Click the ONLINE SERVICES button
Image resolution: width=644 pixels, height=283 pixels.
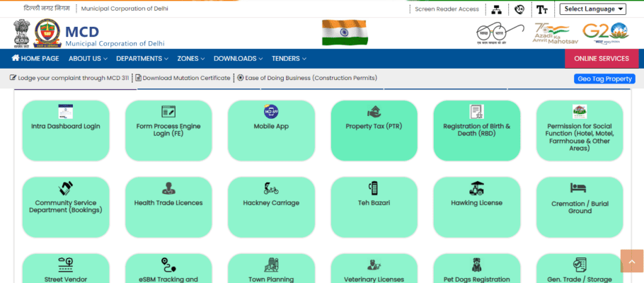[x=602, y=58]
